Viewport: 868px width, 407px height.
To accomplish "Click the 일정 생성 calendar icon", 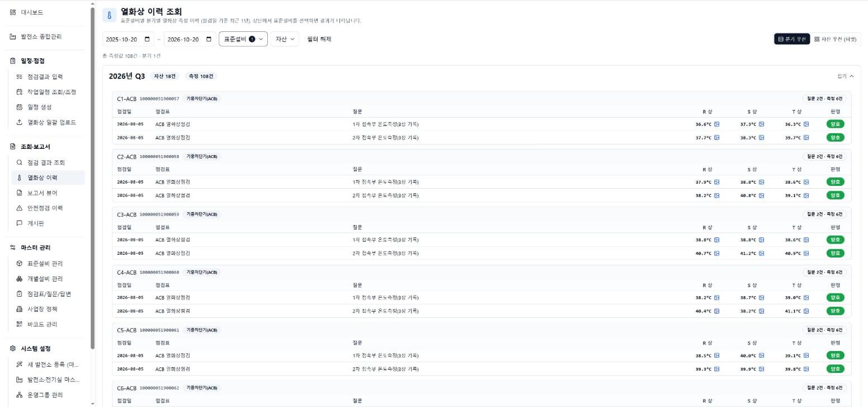I will pyautogui.click(x=20, y=107).
